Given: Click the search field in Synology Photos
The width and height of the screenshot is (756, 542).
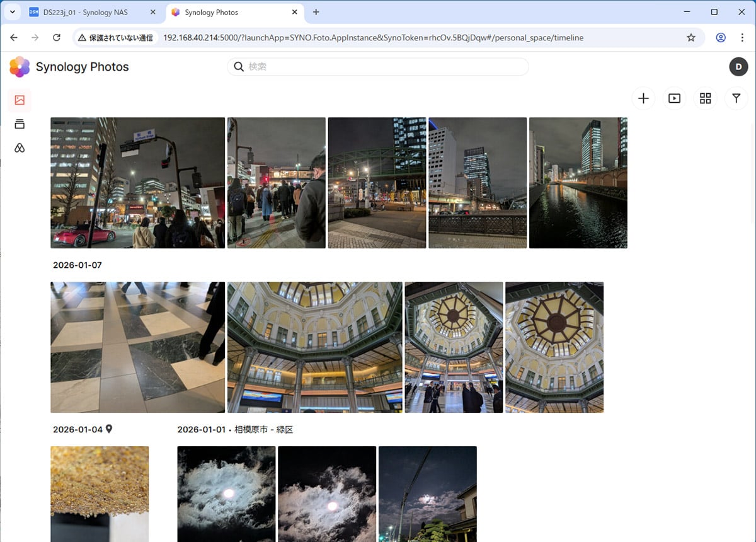Looking at the screenshot, I should [x=378, y=67].
